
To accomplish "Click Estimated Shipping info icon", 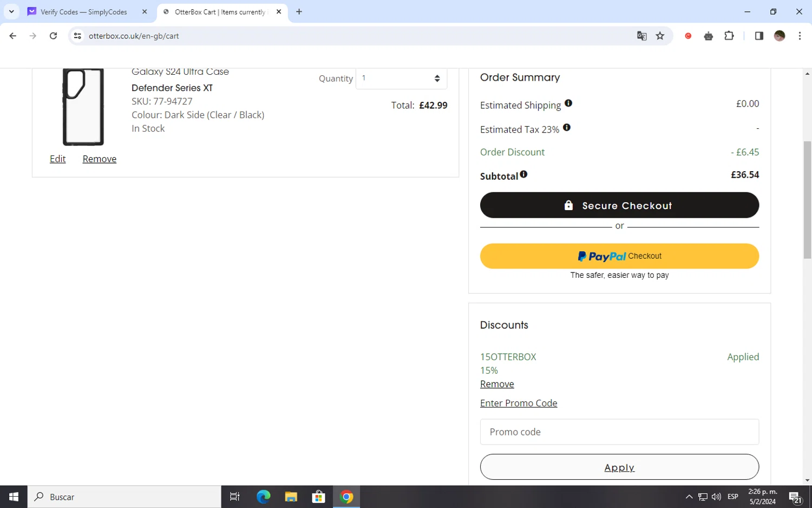I will point(568,103).
